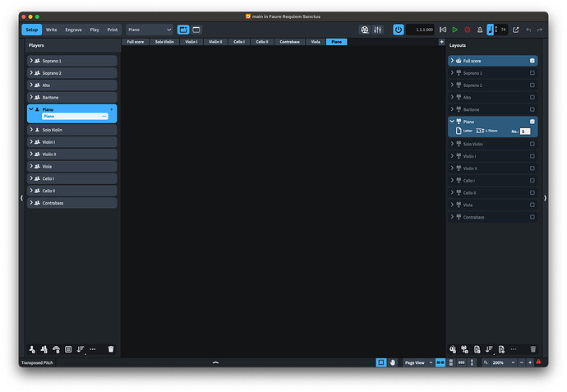Expand the Contrabass player card
This screenshot has height=392, width=567.
pos(31,202)
